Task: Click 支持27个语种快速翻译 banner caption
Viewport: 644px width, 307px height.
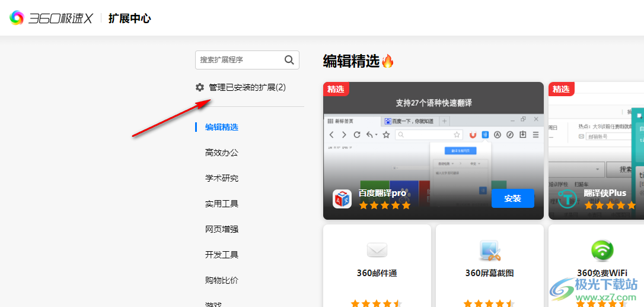Action: pyautogui.click(x=433, y=103)
